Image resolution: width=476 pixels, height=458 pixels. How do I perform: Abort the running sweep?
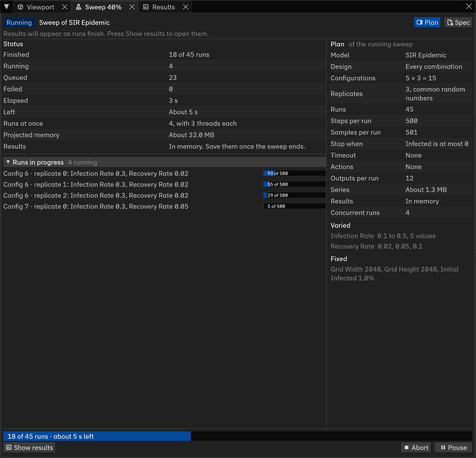click(416, 448)
